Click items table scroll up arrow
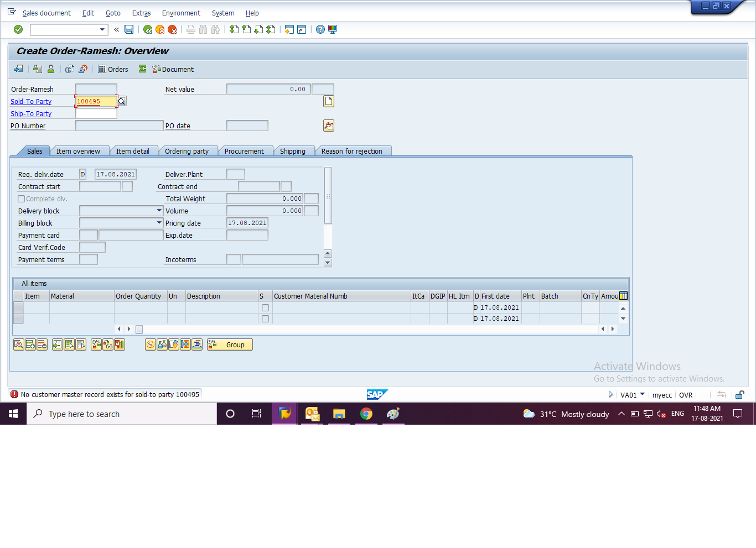756x548 pixels. coord(623,309)
